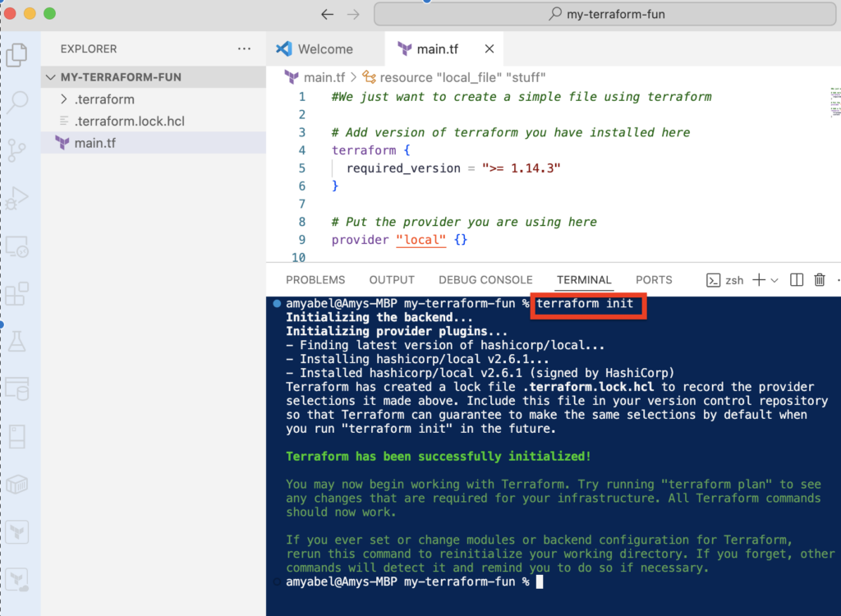841x616 pixels.
Task: Kill terminal with trash icon
Action: coord(820,280)
